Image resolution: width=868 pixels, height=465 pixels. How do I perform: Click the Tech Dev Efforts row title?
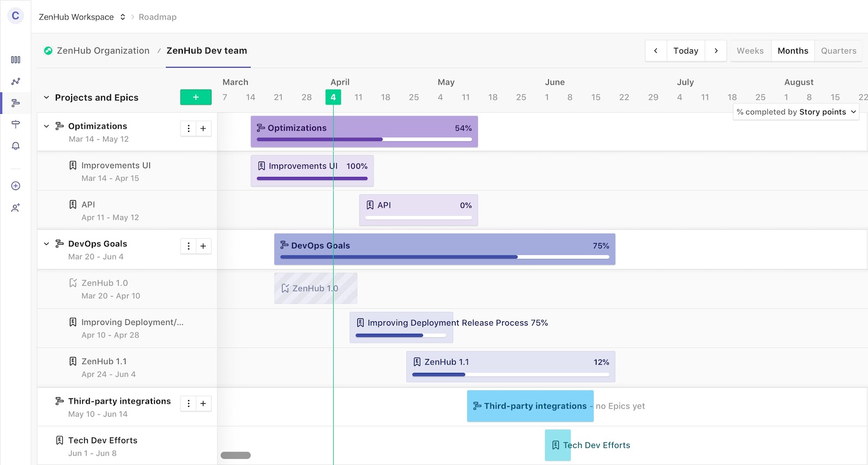coord(103,440)
